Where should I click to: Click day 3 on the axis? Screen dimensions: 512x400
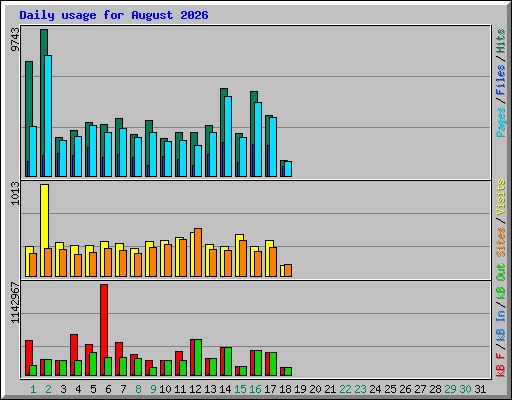63,389
